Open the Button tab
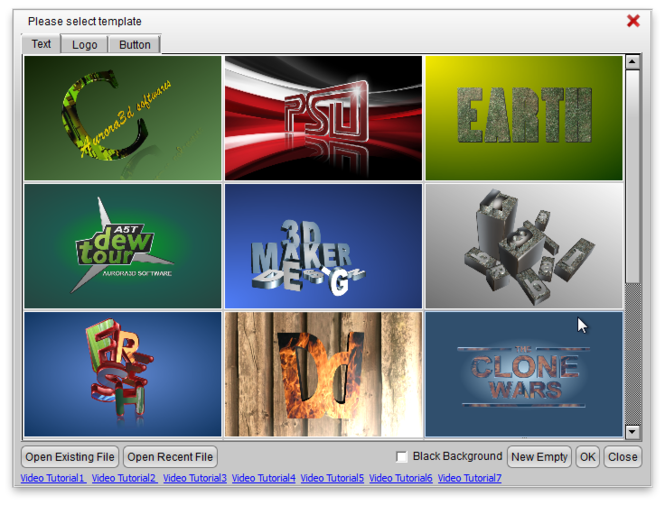Viewport: 665px width, 505px height. tap(134, 45)
